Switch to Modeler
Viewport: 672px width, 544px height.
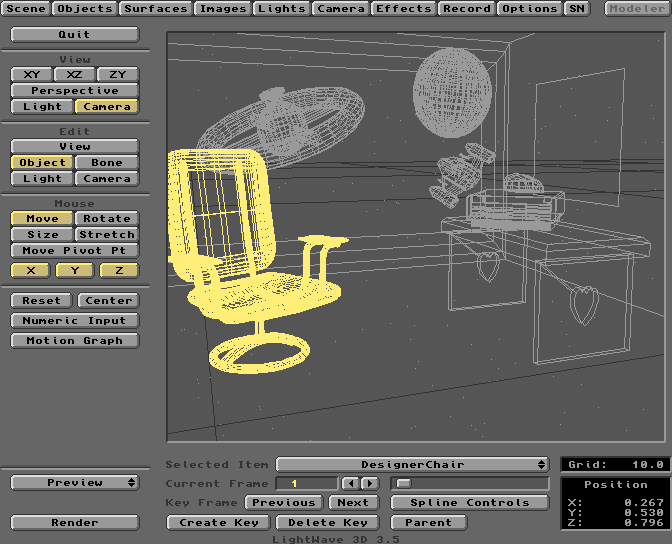point(637,9)
